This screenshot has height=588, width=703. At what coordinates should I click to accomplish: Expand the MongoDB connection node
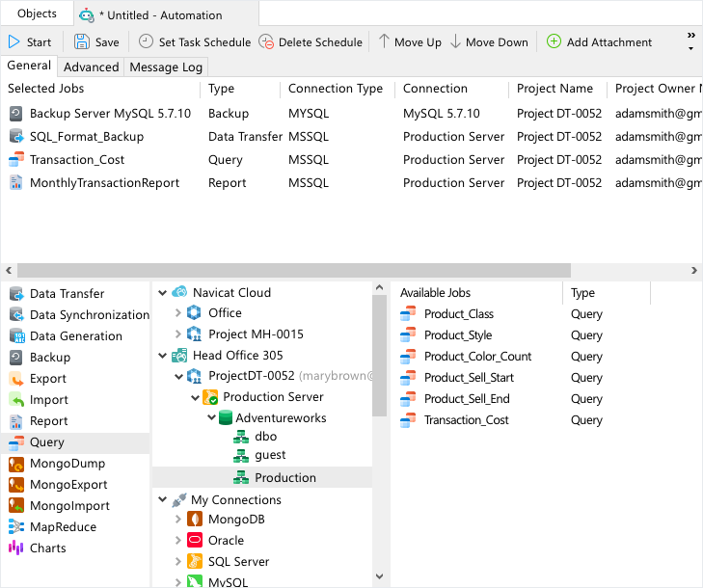177,520
